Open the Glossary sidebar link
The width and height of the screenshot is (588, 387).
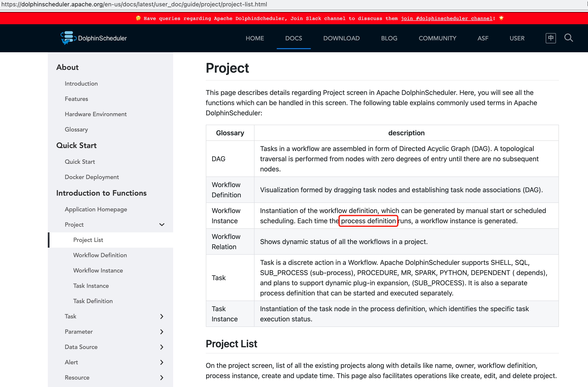(76, 129)
